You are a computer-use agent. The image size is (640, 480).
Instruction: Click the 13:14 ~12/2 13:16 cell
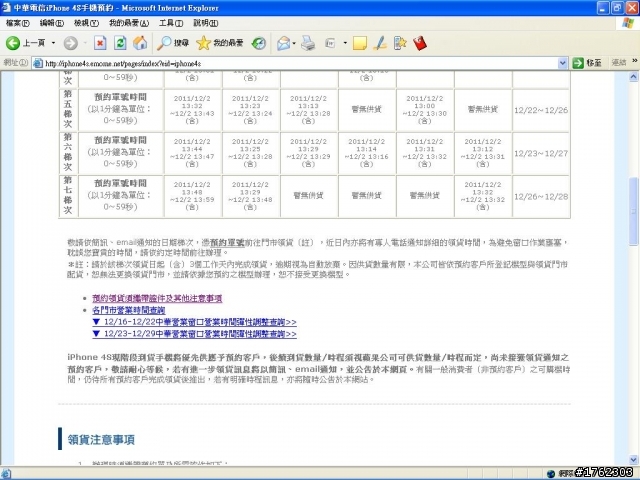tap(367, 153)
